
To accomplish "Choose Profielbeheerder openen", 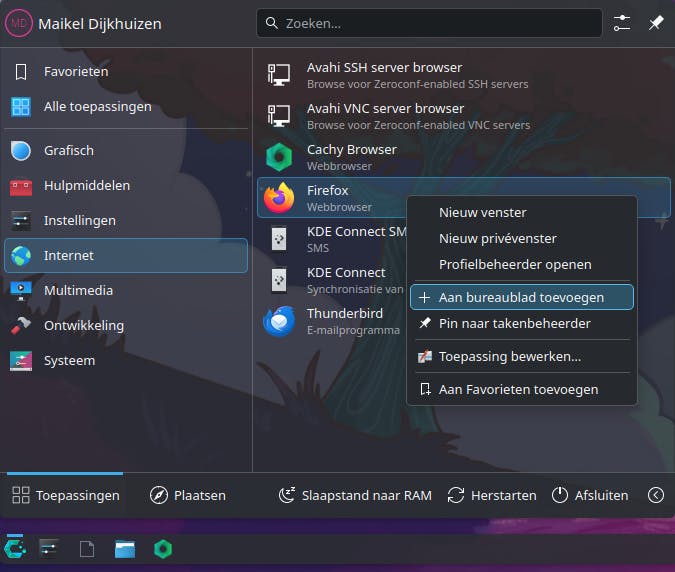I will coord(522,264).
